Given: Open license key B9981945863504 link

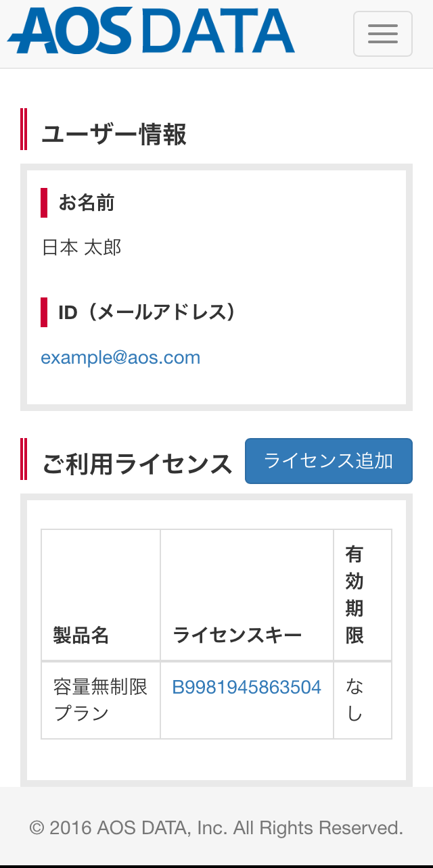Looking at the screenshot, I should tap(247, 688).
